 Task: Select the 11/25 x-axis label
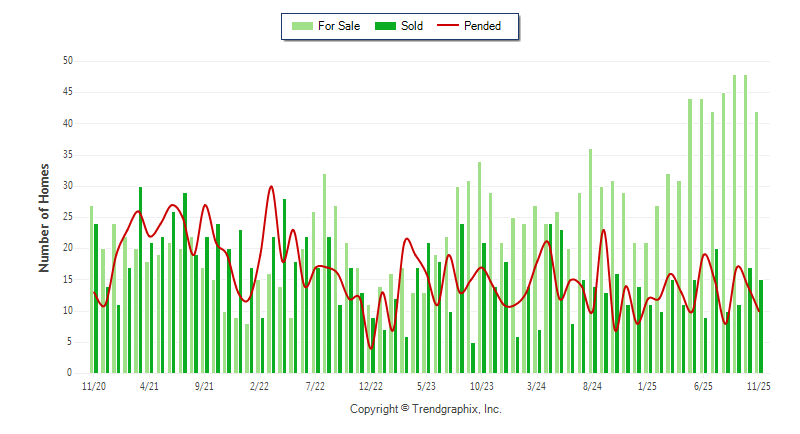tap(758, 385)
